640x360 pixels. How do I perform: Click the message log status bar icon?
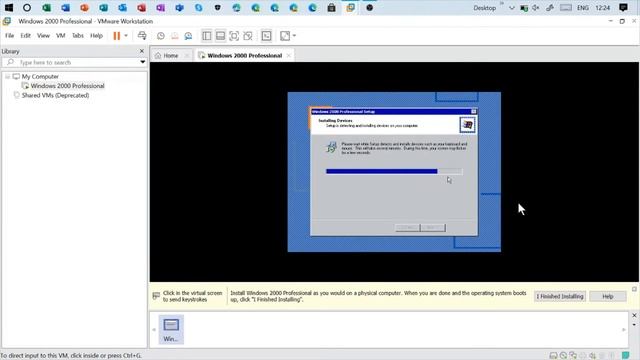click(625, 356)
